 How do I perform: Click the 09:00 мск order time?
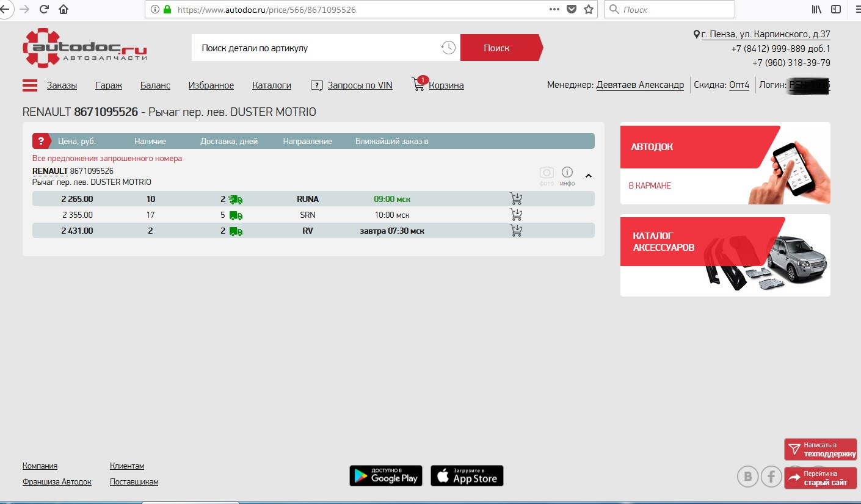coord(392,199)
